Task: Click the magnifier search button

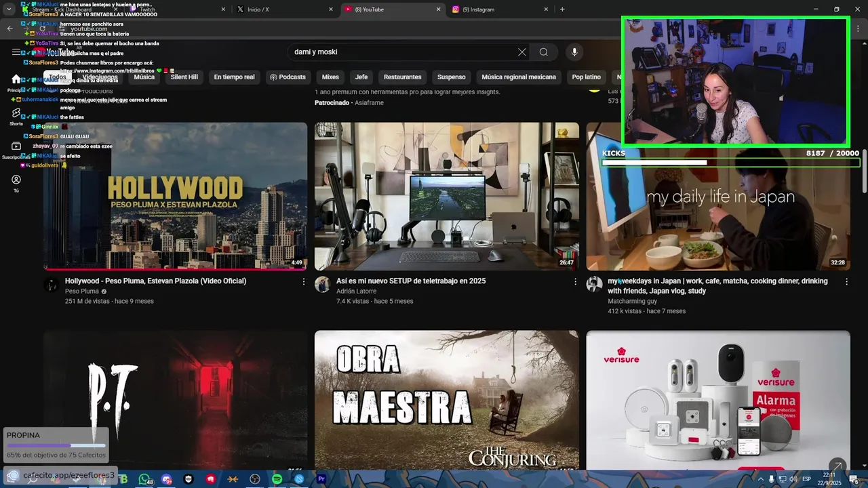Action: 544,52
